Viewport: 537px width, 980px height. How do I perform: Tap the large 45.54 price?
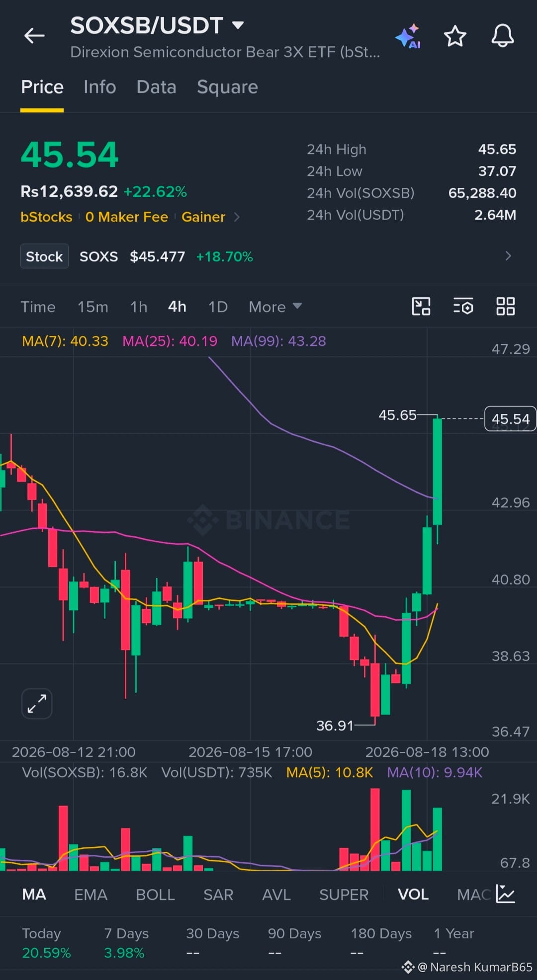(70, 155)
